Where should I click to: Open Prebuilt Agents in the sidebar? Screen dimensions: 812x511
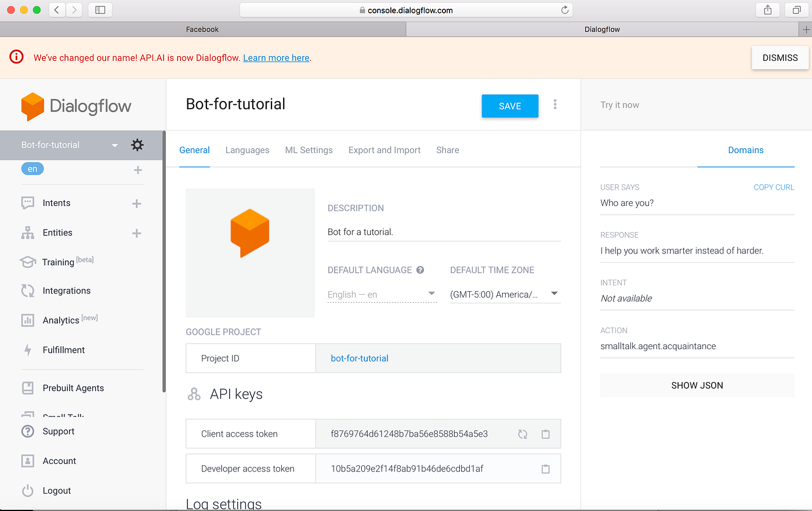tap(73, 388)
